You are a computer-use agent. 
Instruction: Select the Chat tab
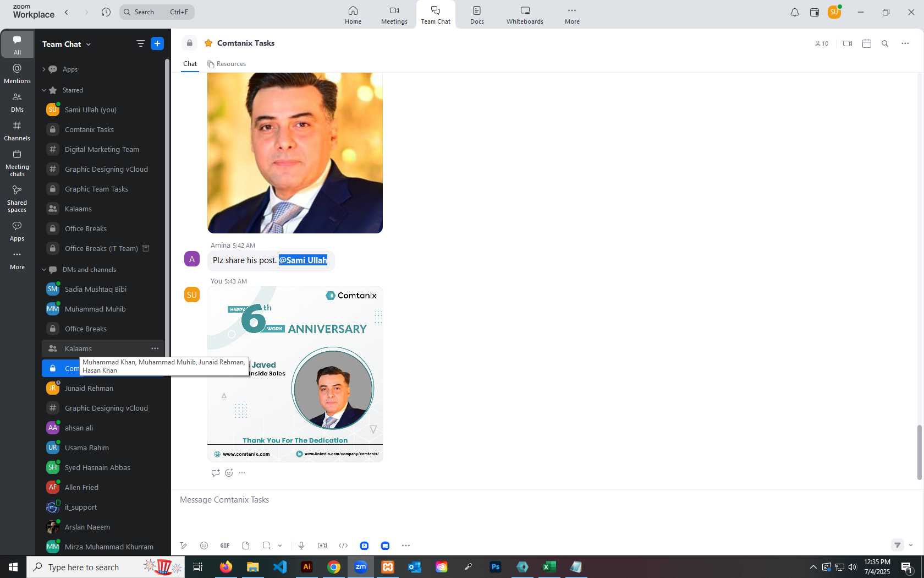190,64
